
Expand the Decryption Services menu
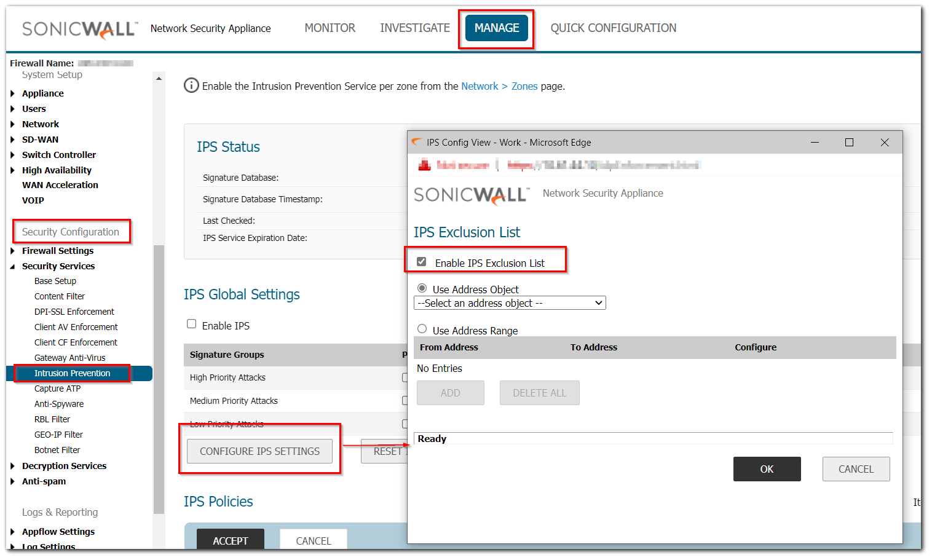[13, 466]
